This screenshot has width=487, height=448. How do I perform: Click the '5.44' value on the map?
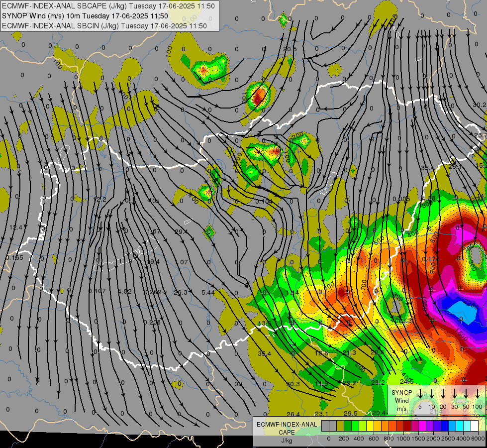coord(208,292)
